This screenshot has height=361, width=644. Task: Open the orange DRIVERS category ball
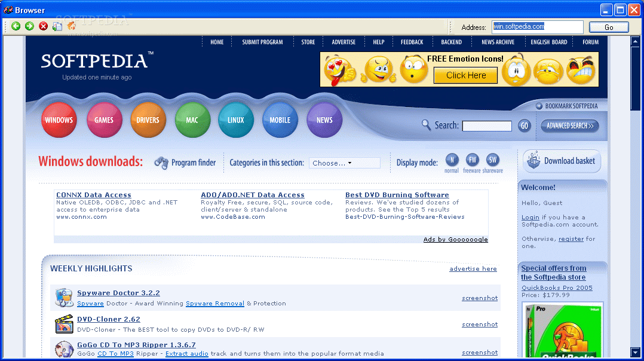[148, 120]
